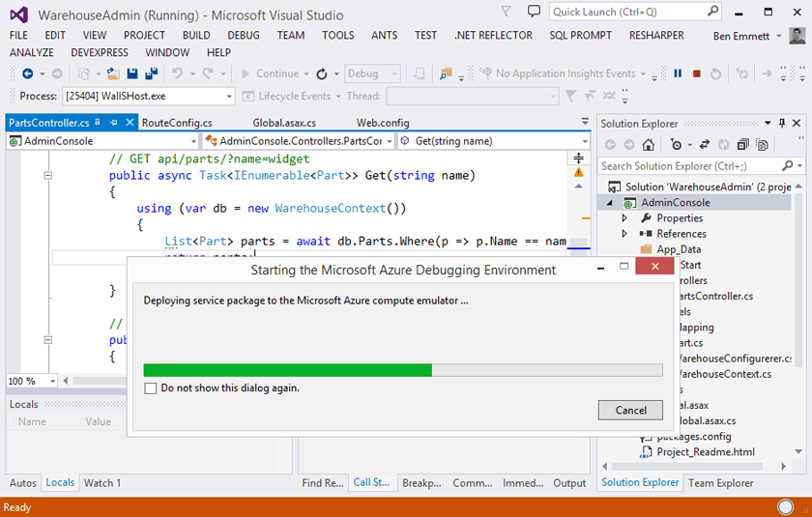The height and width of the screenshot is (517, 812).
Task: Collapse the AdminConsole project node
Action: click(610, 203)
